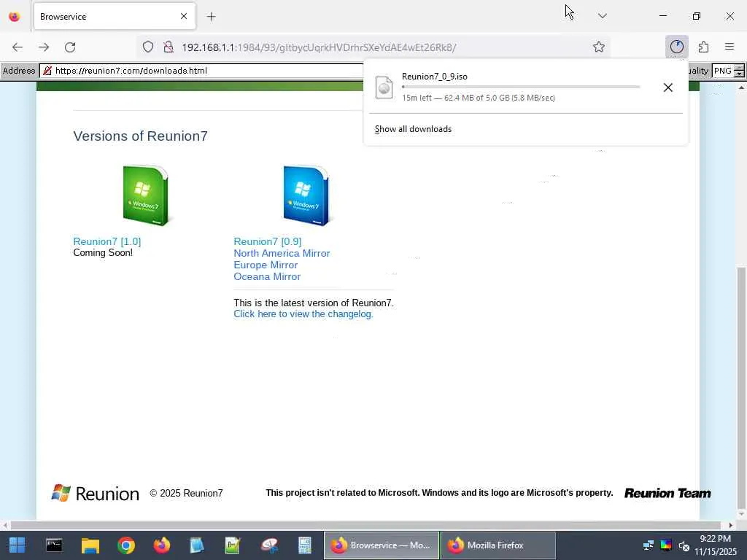Open the green Notepad++ style taskbar icon
The width and height of the screenshot is (747, 560).
[233, 545]
